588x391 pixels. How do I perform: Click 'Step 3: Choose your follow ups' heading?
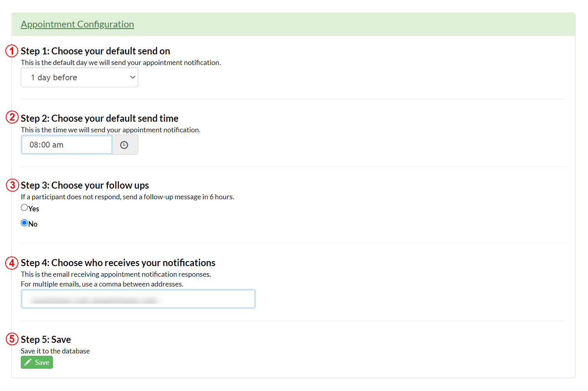[85, 186]
